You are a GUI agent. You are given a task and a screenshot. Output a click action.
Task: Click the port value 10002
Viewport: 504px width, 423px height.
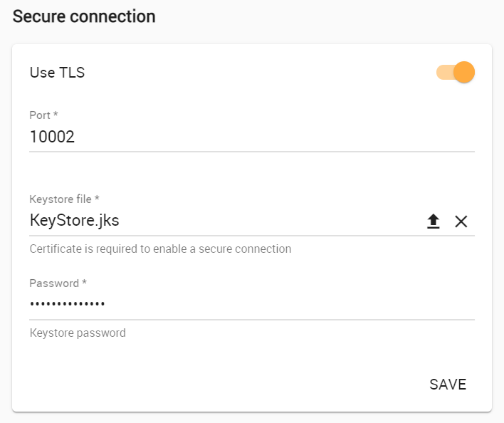(52, 137)
